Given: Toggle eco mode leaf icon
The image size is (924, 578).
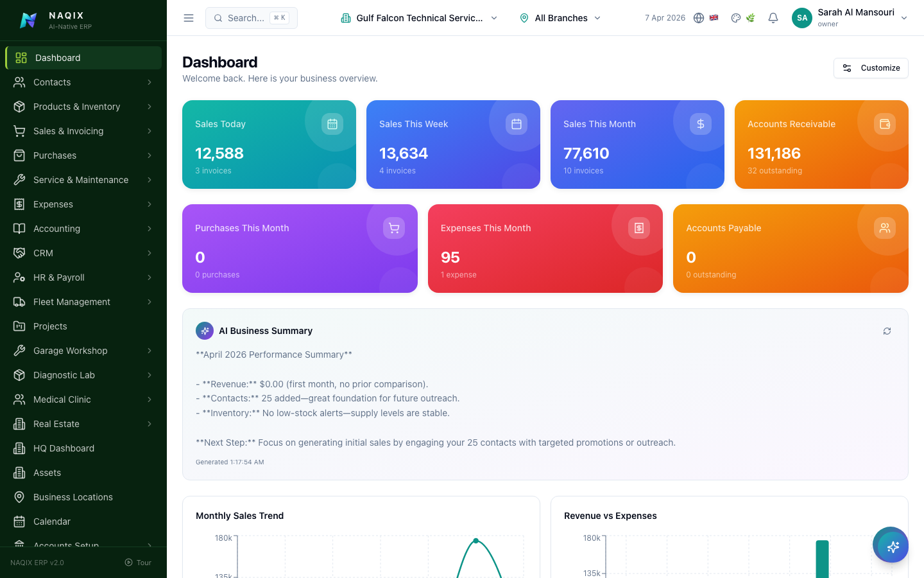Looking at the screenshot, I should [751, 17].
